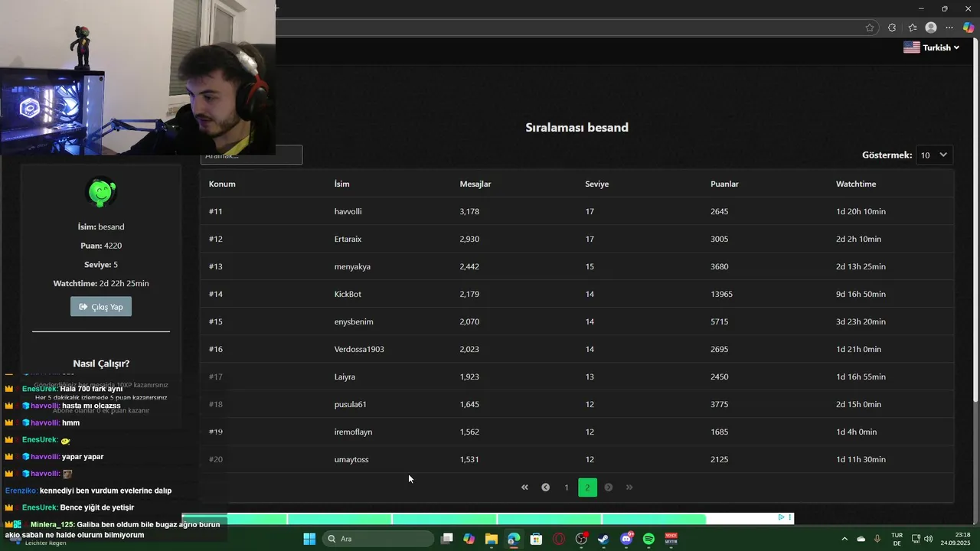This screenshot has width=980, height=551.
Task: Open the clock and date 24.09.2025
Action: pyautogui.click(x=955, y=539)
